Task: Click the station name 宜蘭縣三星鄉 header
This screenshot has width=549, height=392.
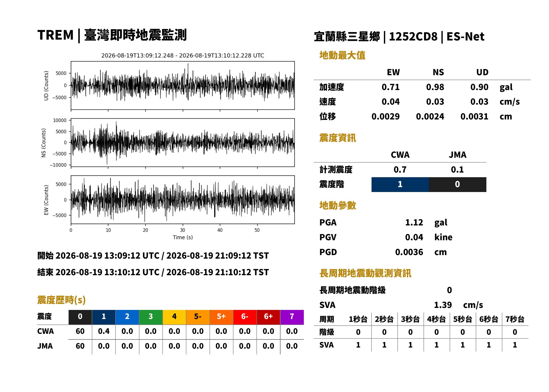Action: click(347, 37)
